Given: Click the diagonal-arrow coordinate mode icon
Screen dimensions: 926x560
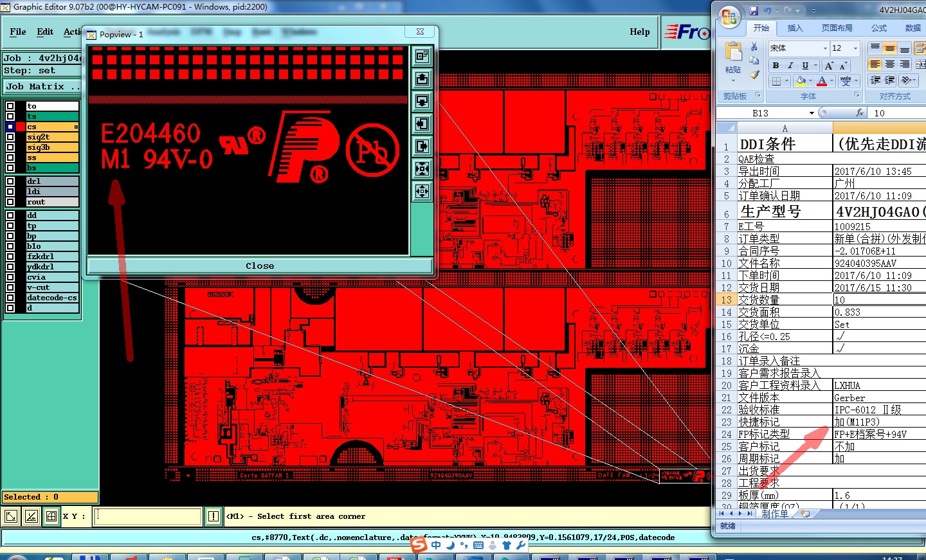Looking at the screenshot, I should [x=11, y=516].
